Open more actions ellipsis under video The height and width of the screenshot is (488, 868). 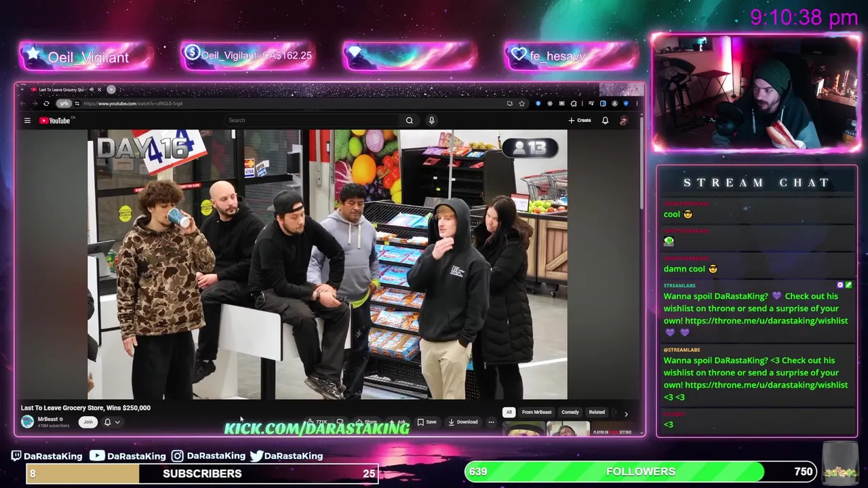[x=491, y=422]
